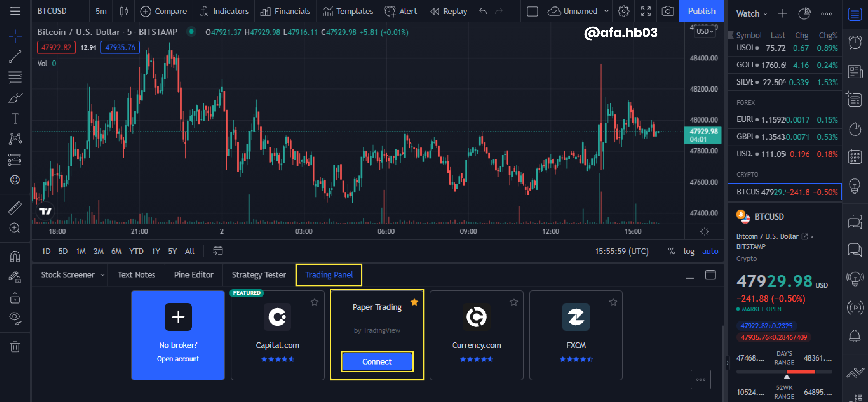868x402 pixels.
Task: Open the prediction and measurement tools
Action: point(15,160)
